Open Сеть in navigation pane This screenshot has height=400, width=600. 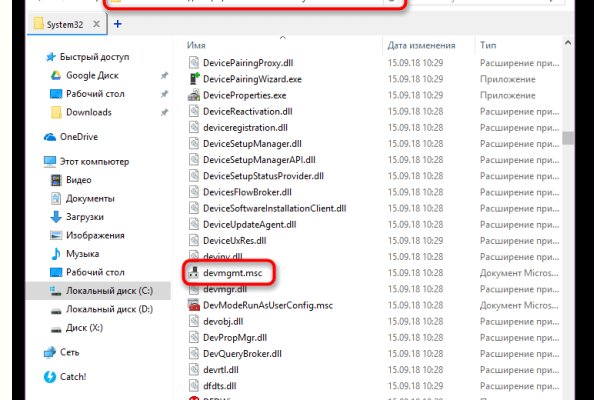click(x=71, y=352)
